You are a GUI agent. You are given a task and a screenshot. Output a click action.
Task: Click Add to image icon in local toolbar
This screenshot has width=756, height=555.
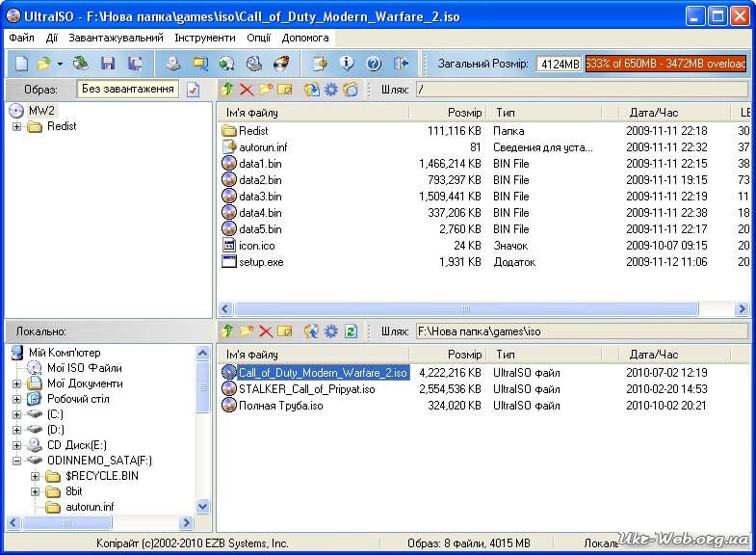point(312,331)
